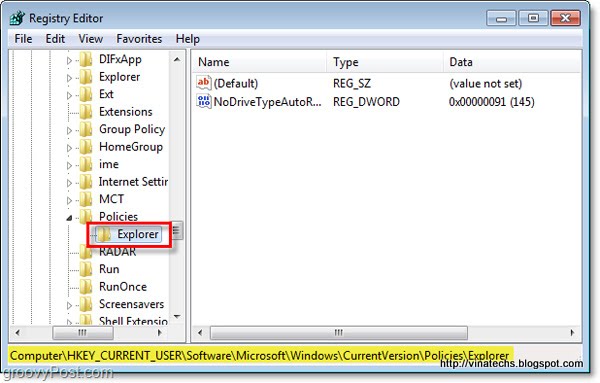Sort by the Data column header
This screenshot has width=600, height=383.
point(512,62)
